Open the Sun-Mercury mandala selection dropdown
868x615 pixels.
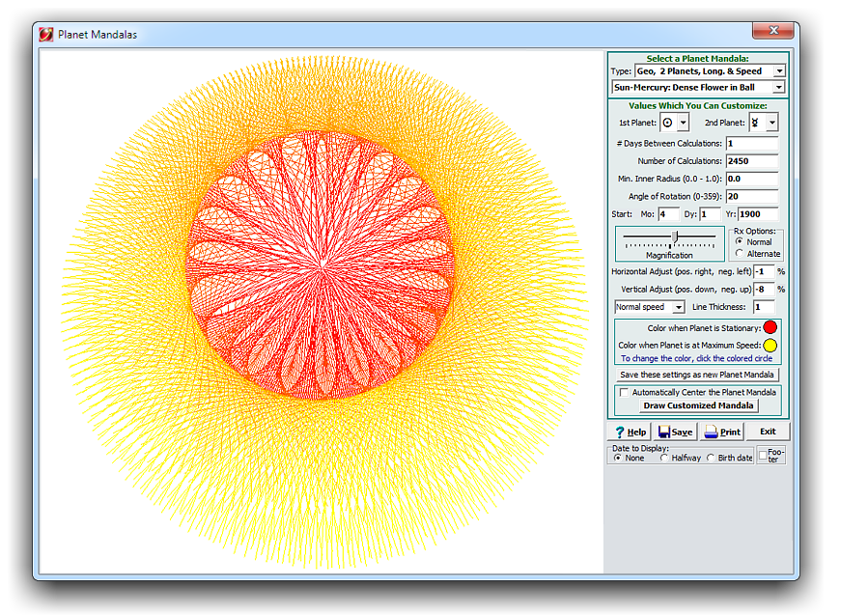pos(779,87)
